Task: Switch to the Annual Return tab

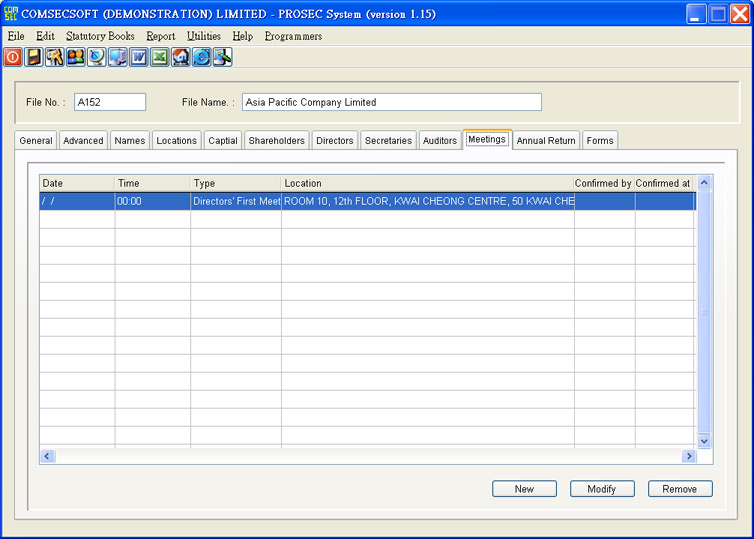Action: click(x=546, y=141)
